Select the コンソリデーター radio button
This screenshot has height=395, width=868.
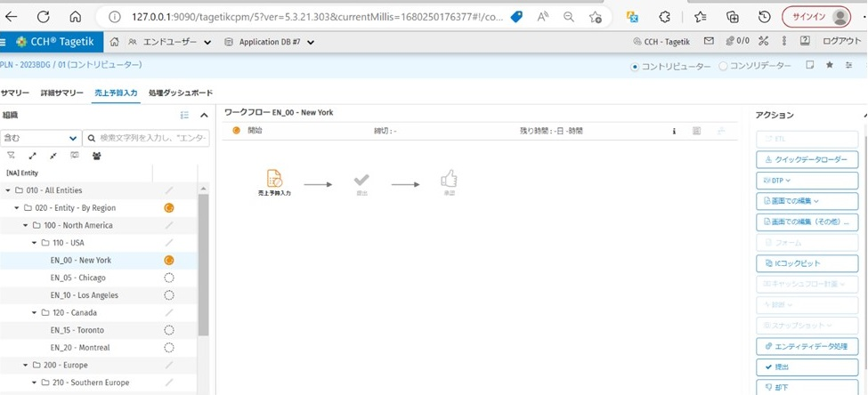pos(722,66)
